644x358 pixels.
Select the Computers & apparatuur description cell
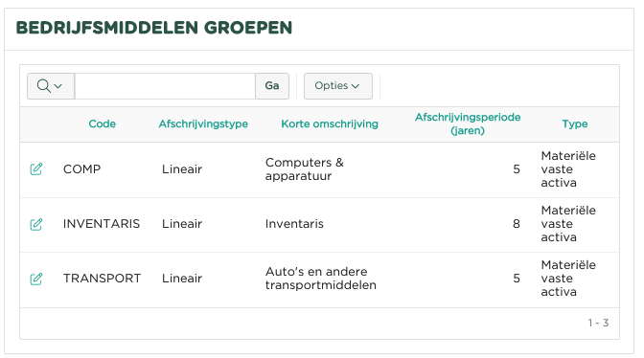click(x=305, y=169)
